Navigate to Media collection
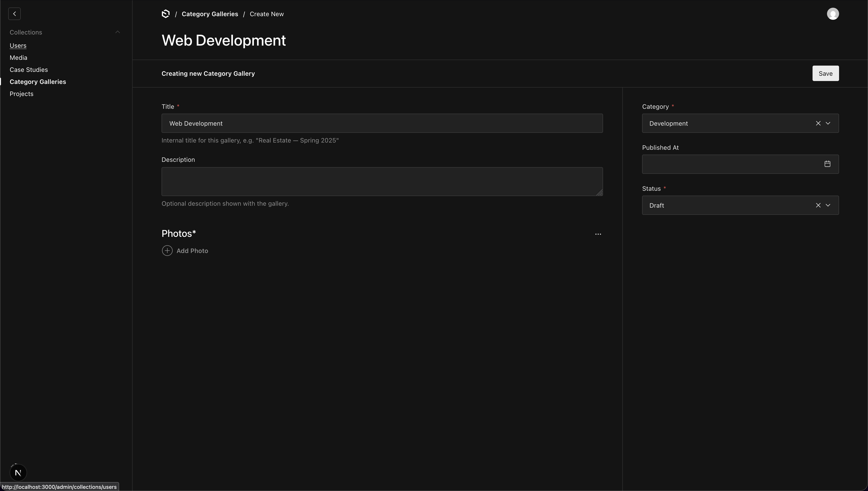 [x=18, y=57]
